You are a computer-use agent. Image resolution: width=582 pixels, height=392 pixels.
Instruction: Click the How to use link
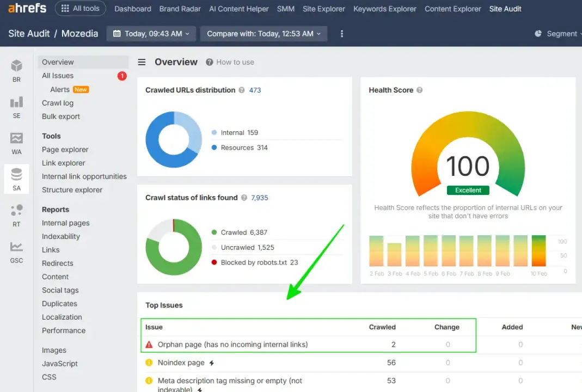click(235, 62)
